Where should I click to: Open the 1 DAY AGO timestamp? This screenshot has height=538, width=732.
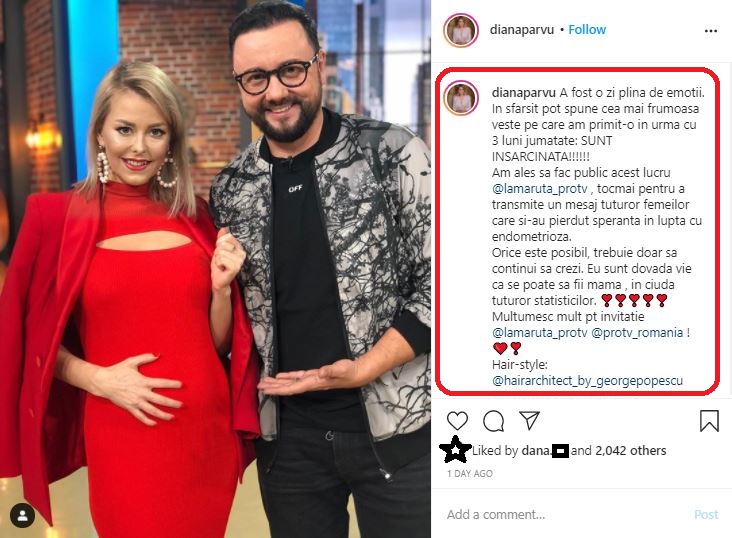tap(470, 474)
